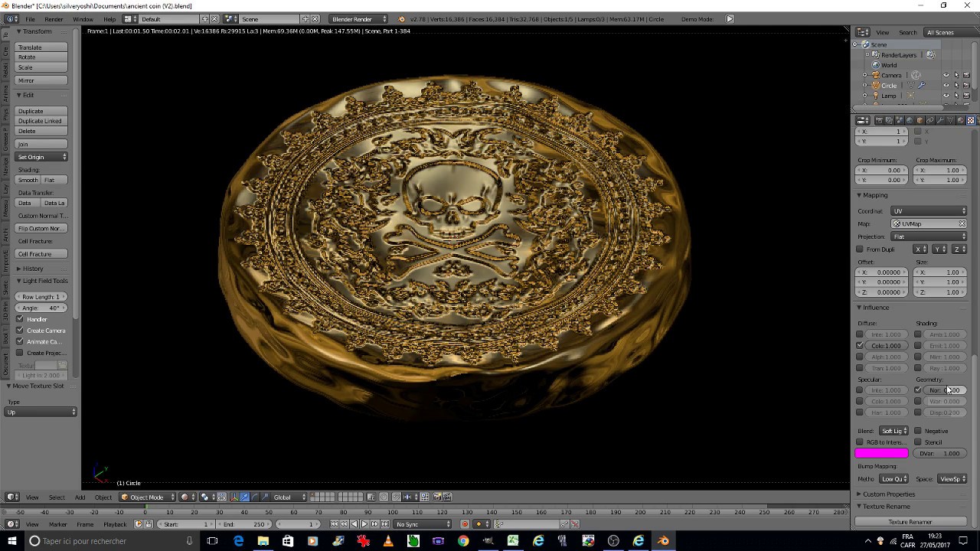This screenshot has height=551, width=980.
Task: Toggle Circle selectability cursor icon
Action: [x=956, y=85]
